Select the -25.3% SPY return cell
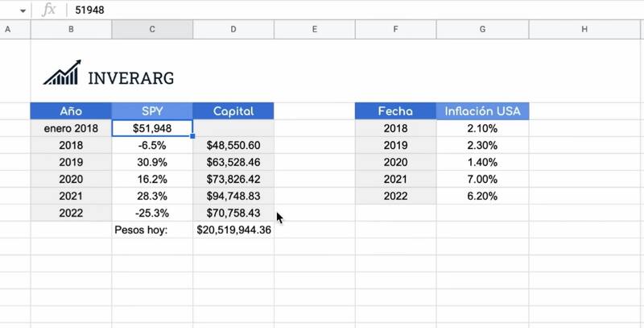 point(152,213)
